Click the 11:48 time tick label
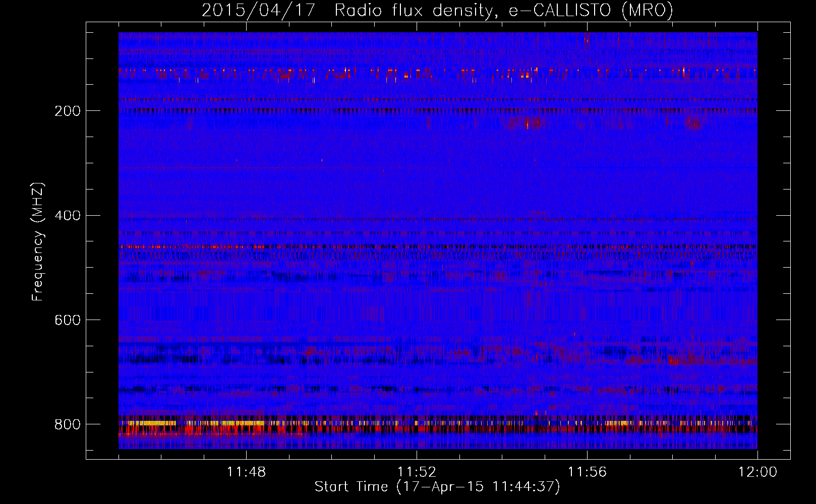816x504 pixels. click(x=246, y=472)
